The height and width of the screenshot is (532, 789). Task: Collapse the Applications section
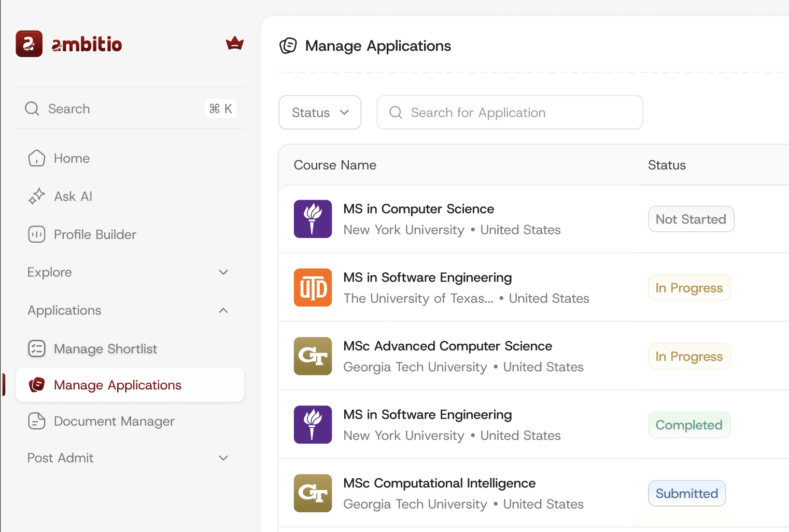coord(223,311)
